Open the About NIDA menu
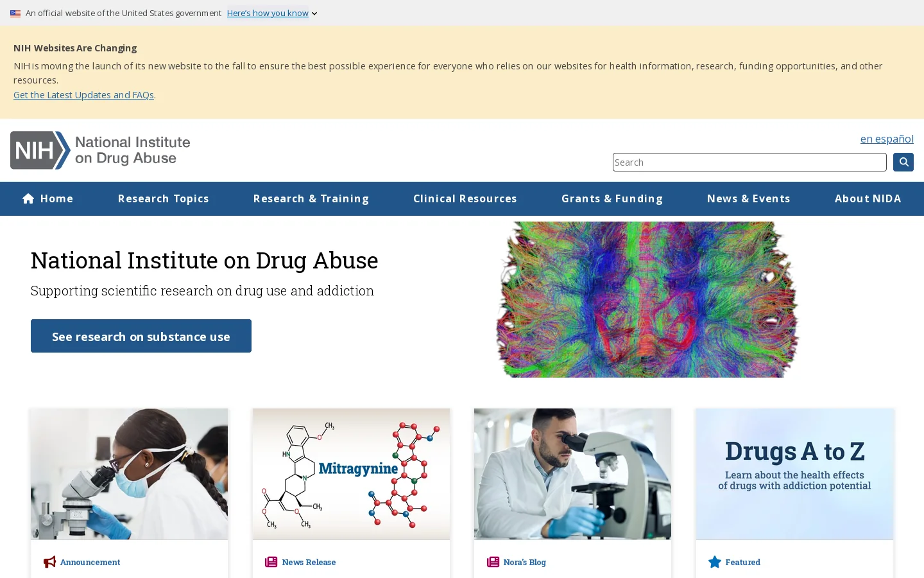924x578 pixels. pyautogui.click(x=868, y=198)
